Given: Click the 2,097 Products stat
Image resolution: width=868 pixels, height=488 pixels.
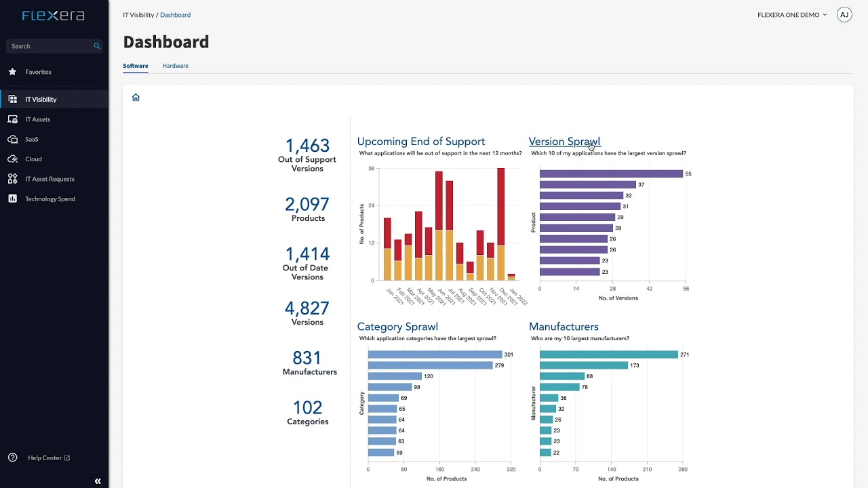Looking at the screenshot, I should [x=307, y=209].
